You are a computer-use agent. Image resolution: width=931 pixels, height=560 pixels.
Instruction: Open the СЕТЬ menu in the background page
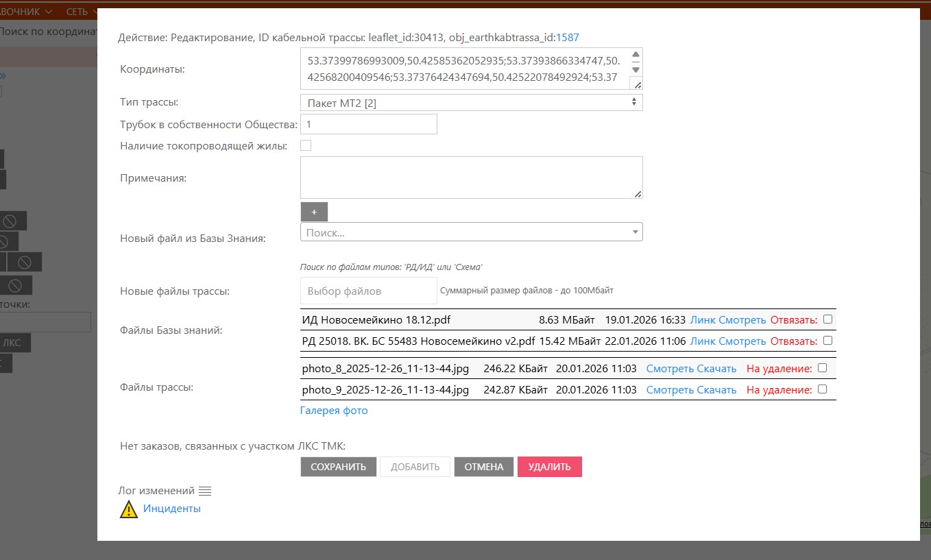tap(81, 12)
